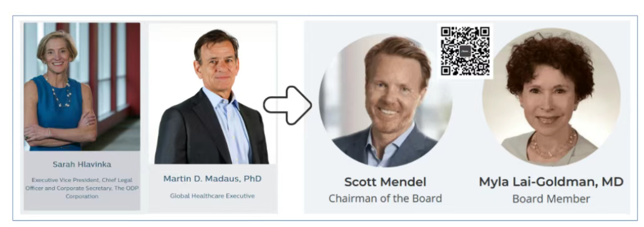The width and height of the screenshot is (644, 227).
Task: Select the Board Member subtitle text
Action: click(551, 199)
